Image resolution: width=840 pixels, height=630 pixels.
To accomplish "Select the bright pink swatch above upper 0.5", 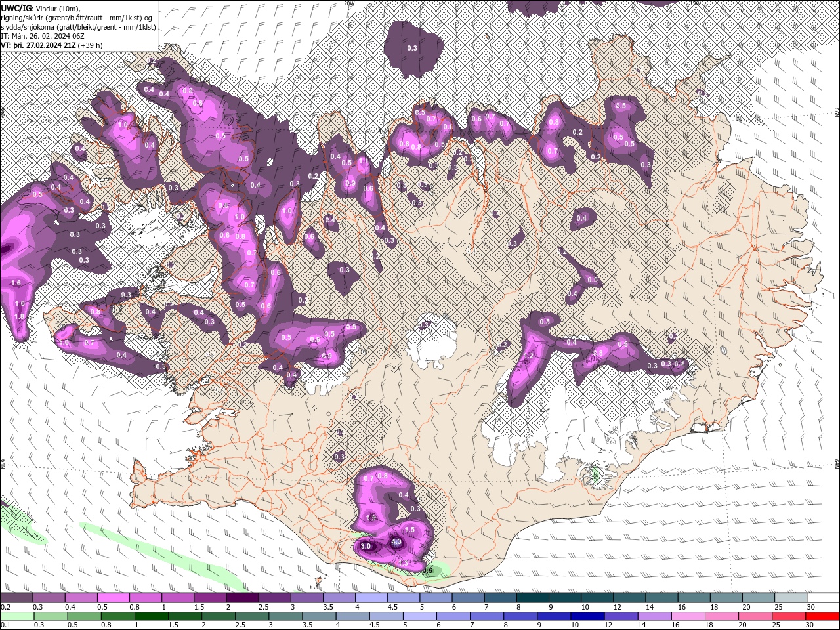I will point(113,598).
